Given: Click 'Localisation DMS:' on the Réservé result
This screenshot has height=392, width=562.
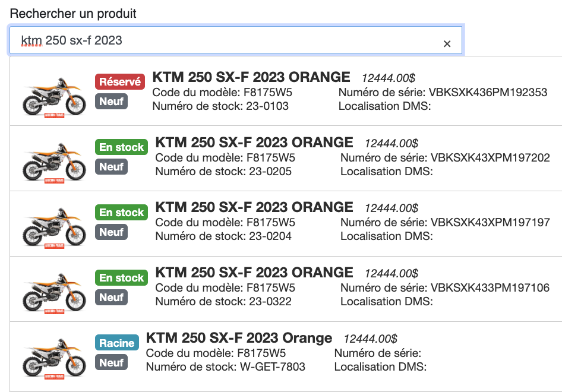Looking at the screenshot, I should [384, 106].
